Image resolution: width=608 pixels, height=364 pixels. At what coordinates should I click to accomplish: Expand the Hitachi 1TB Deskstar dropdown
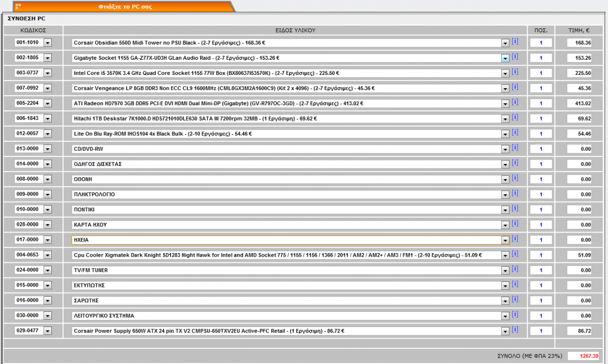tap(505, 118)
